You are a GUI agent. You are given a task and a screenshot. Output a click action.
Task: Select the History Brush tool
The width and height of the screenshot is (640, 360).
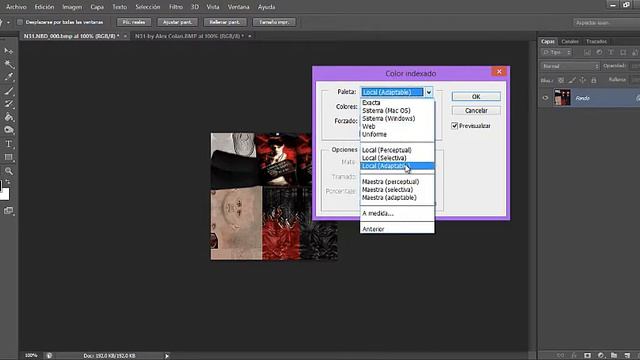coord(8,104)
